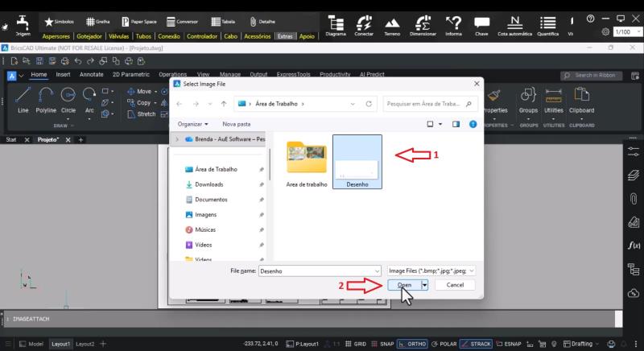Select the Desenho file thumbnail
Image resolution: width=644 pixels, height=351 pixels.
point(357,162)
